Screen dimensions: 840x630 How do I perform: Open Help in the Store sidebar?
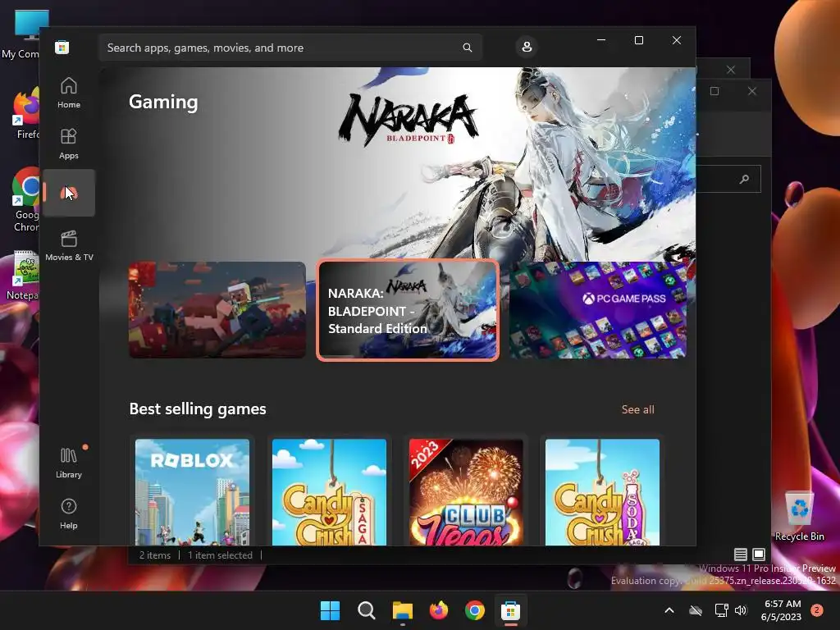[69, 514]
